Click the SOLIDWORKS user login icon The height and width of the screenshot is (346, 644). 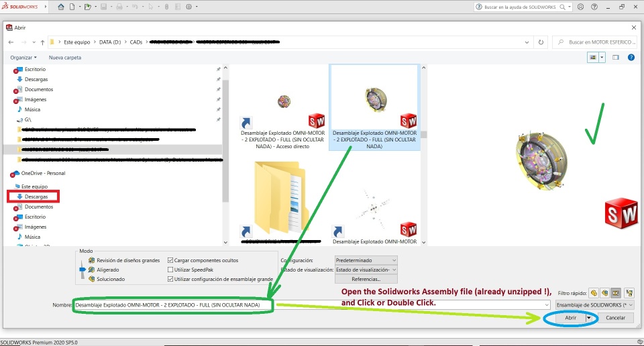580,7
